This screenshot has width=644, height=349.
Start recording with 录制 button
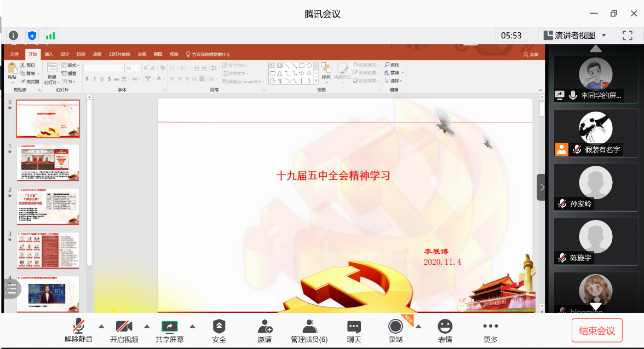click(x=395, y=331)
